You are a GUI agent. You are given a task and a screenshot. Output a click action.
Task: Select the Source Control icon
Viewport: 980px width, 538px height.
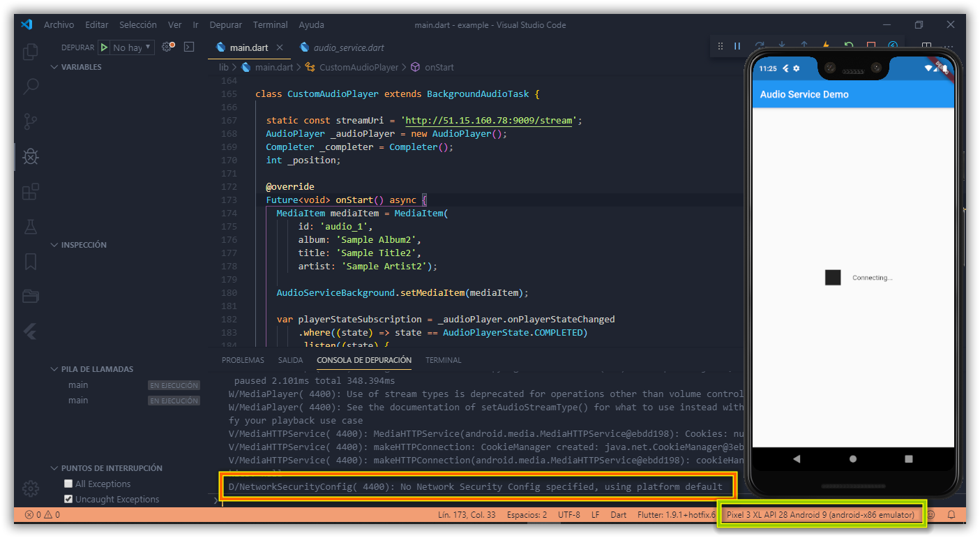30,121
